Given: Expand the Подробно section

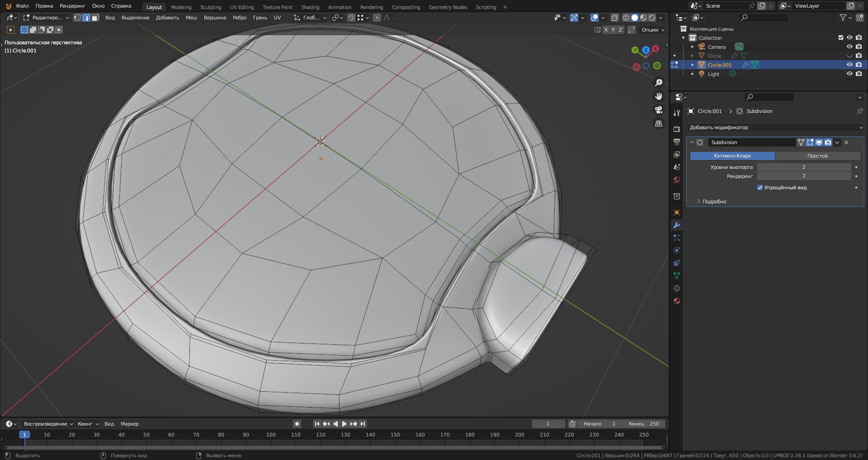Looking at the screenshot, I should pos(714,202).
